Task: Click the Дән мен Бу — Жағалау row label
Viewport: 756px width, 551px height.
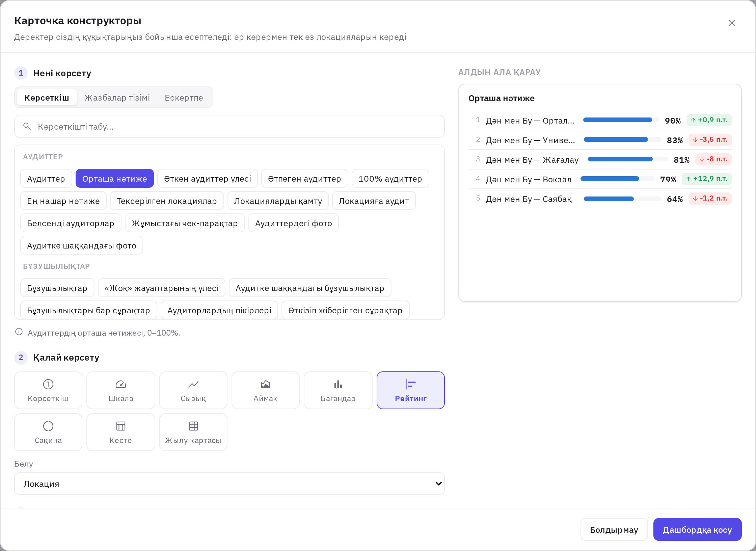Action: click(532, 160)
